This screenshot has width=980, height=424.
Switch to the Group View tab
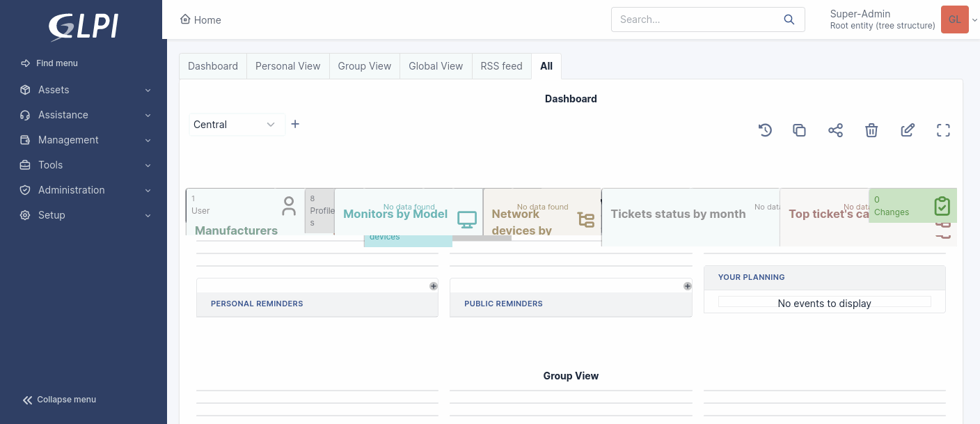pos(365,66)
